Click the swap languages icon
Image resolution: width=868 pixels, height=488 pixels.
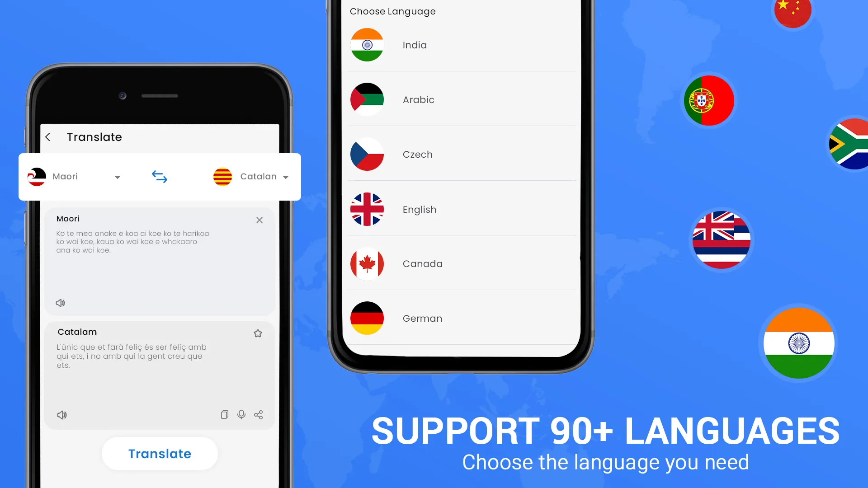click(x=159, y=176)
